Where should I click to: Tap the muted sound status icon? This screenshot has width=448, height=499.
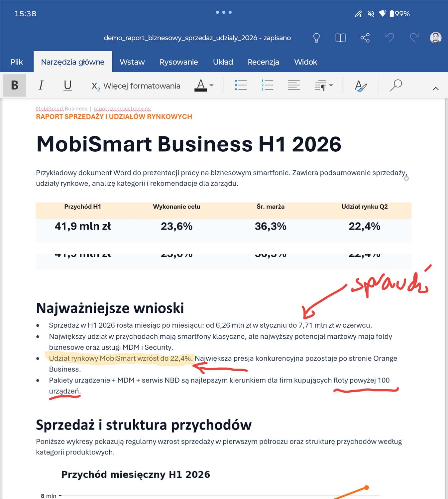(x=371, y=14)
